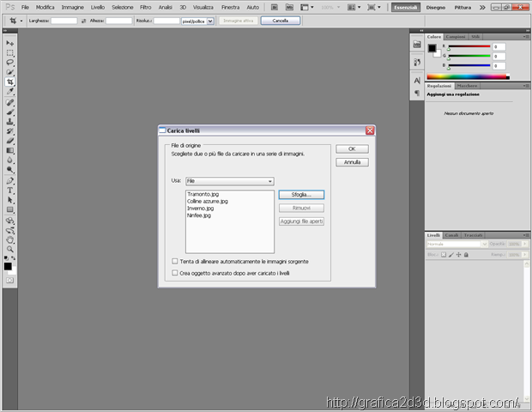Select the Rectangular Marquee tool
Viewport: 532px width, 412px height.
tap(10, 52)
